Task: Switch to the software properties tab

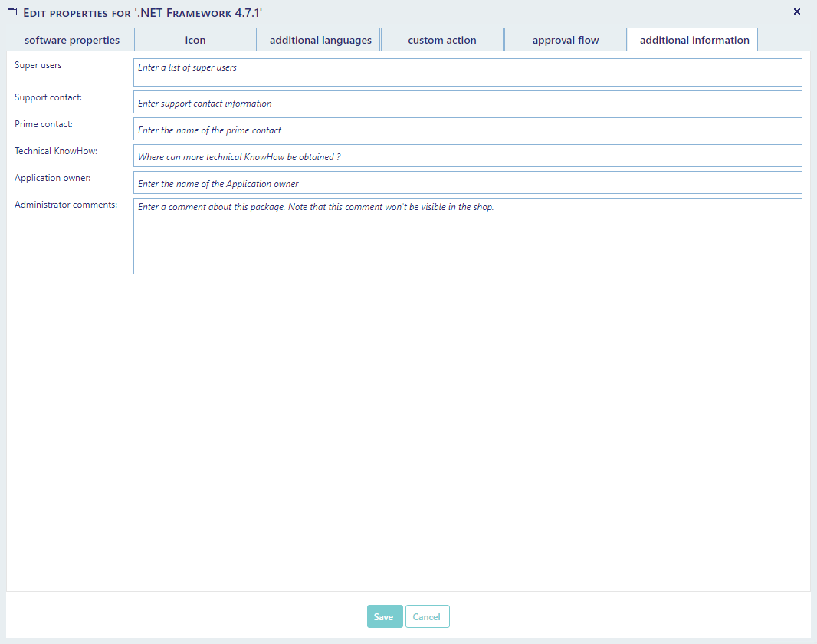Action: point(72,40)
